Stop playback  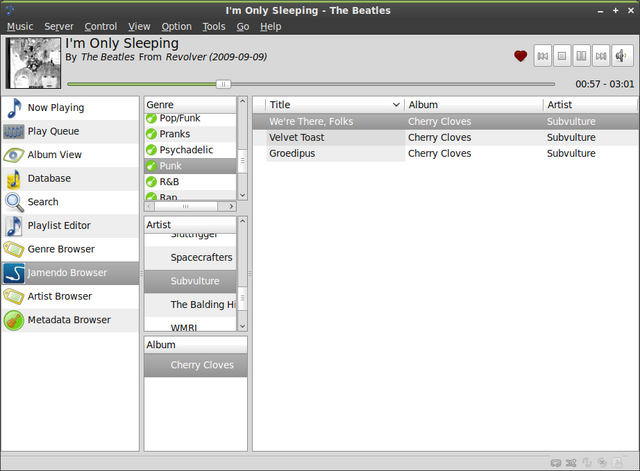pos(562,56)
